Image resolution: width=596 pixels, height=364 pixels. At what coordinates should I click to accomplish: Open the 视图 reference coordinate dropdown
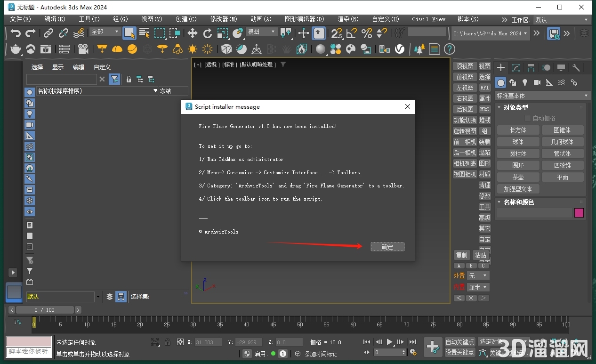click(x=262, y=32)
